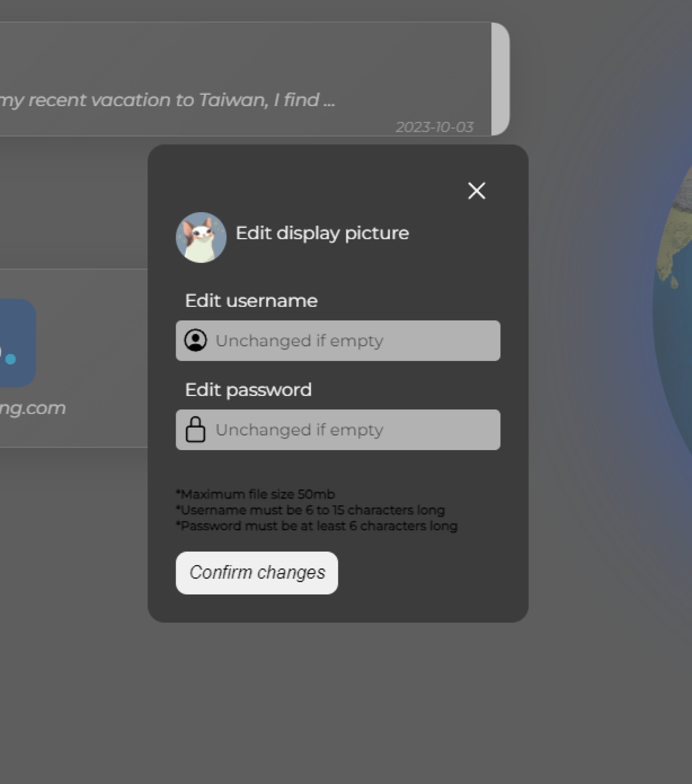This screenshot has height=784, width=692.
Task: Click the Edit display picture label
Action: click(x=322, y=234)
